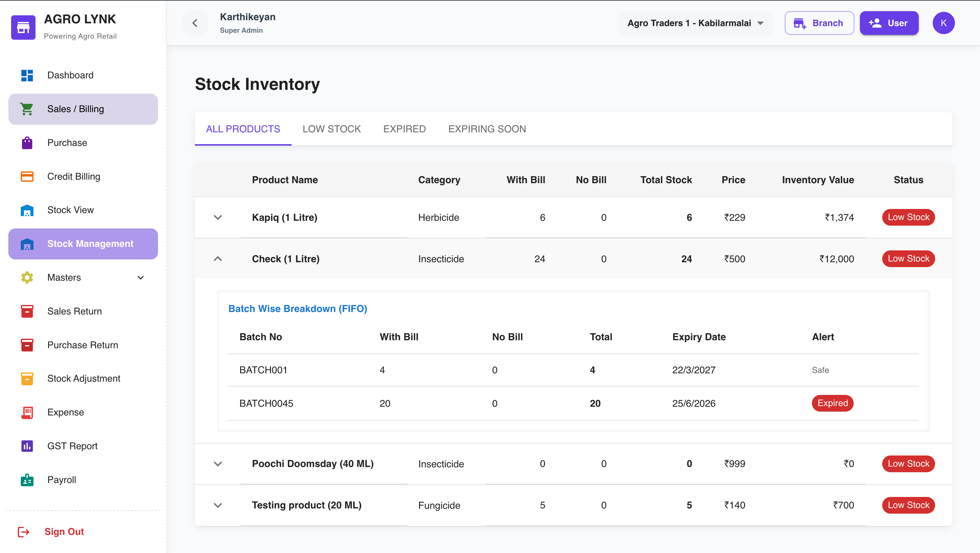
Task: Click the 22/3/2027 expiry date
Action: tap(694, 370)
